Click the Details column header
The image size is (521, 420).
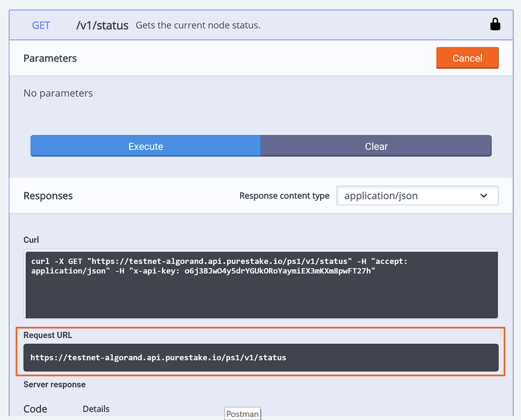(x=96, y=409)
